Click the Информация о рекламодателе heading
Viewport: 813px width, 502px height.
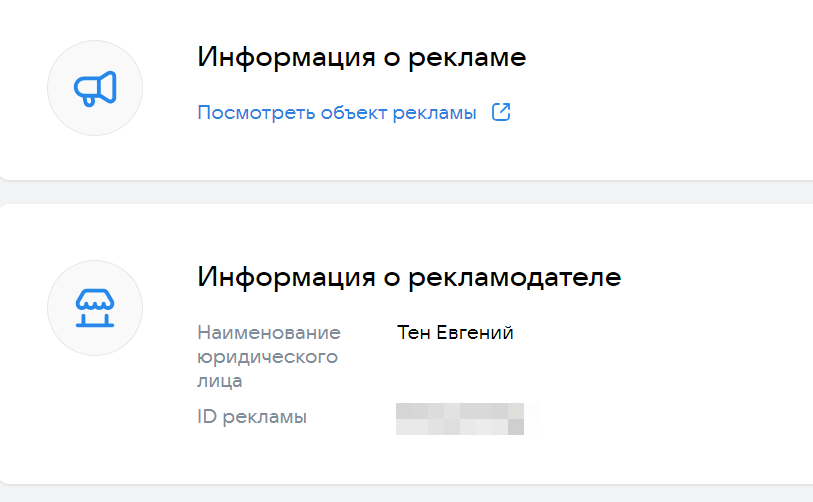coord(409,277)
